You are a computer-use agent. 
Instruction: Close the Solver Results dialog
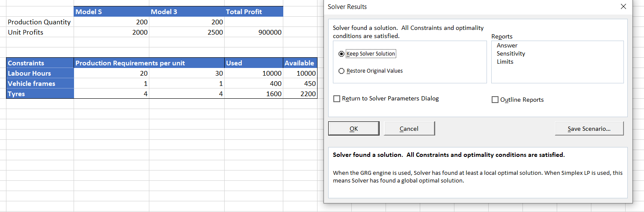[x=623, y=7]
